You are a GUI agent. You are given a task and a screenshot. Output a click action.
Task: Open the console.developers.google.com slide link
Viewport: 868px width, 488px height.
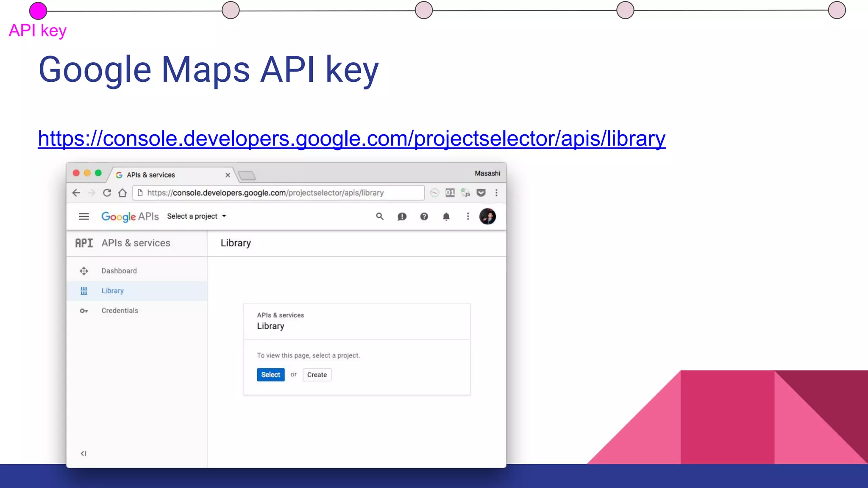pos(352,139)
